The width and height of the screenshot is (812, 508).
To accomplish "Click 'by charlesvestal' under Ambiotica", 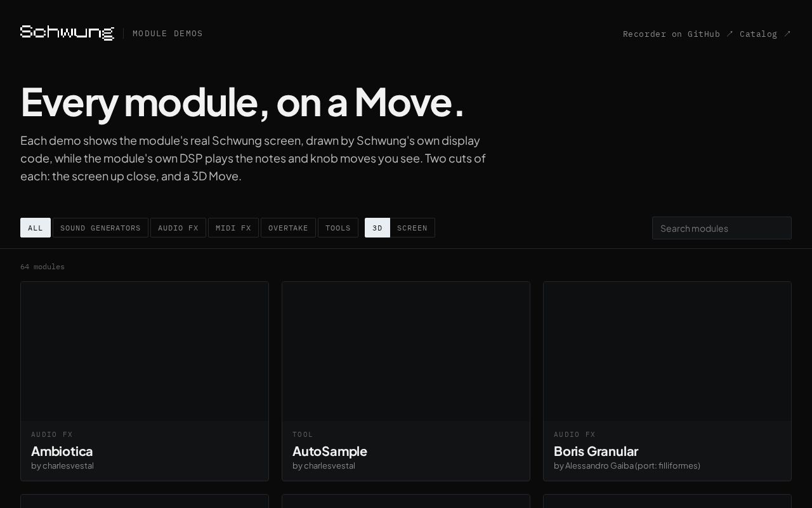I will coord(62,465).
